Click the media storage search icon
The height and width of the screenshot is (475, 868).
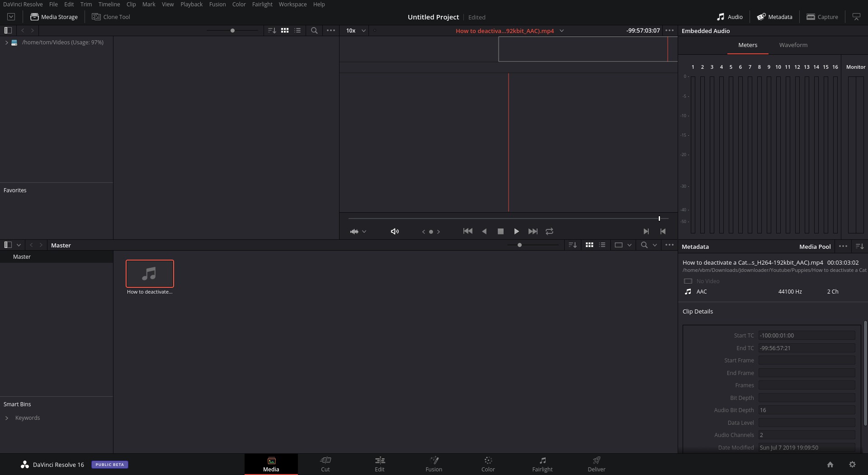click(x=314, y=30)
